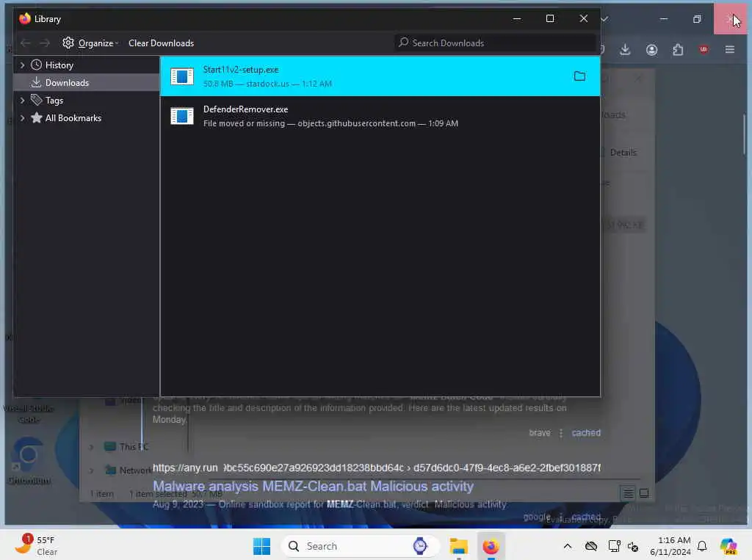This screenshot has width=752, height=560.
Task: Click the uBlock Origin toolbar icon
Action: tap(704, 49)
